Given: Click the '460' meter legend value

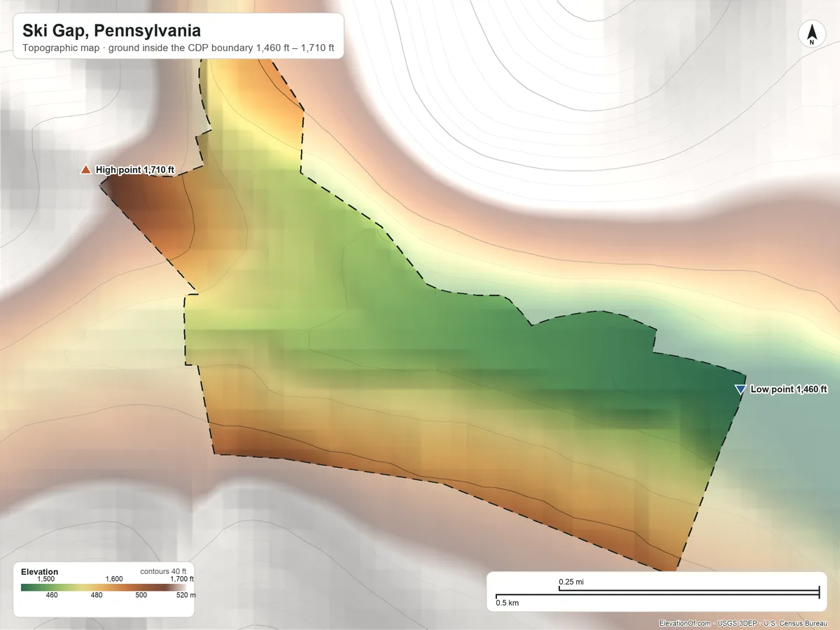Looking at the screenshot, I should (52, 596).
